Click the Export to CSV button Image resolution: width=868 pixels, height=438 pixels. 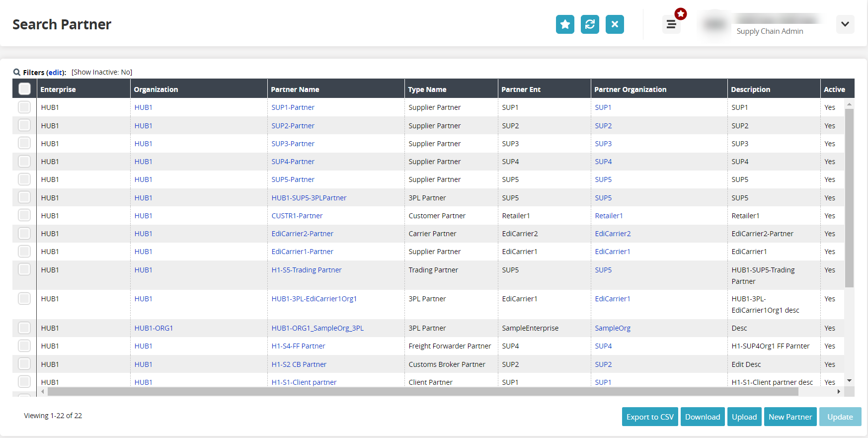[x=650, y=417]
